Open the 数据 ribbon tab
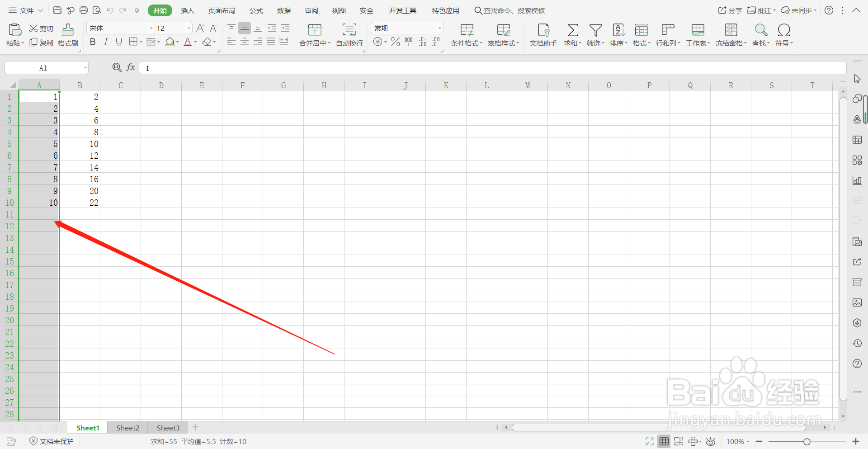 click(284, 10)
